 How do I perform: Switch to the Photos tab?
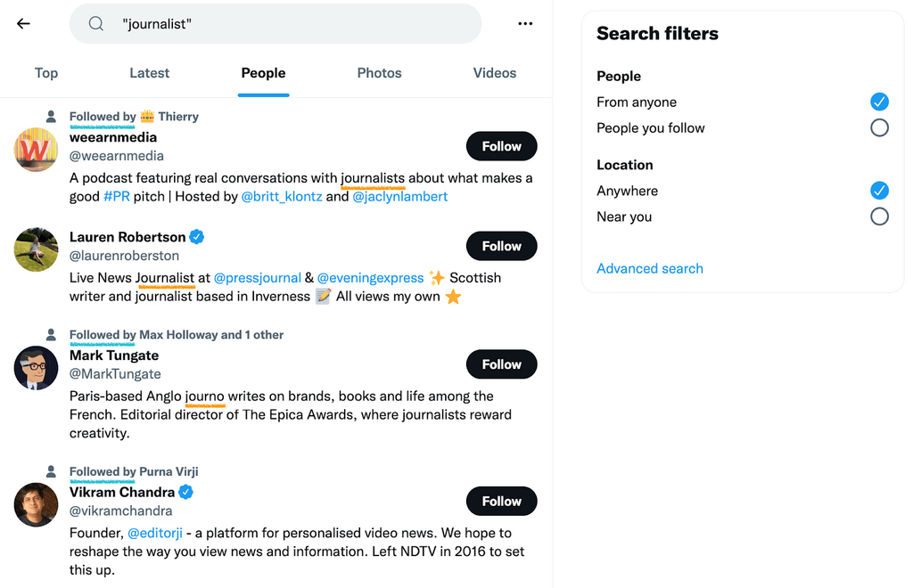point(379,73)
